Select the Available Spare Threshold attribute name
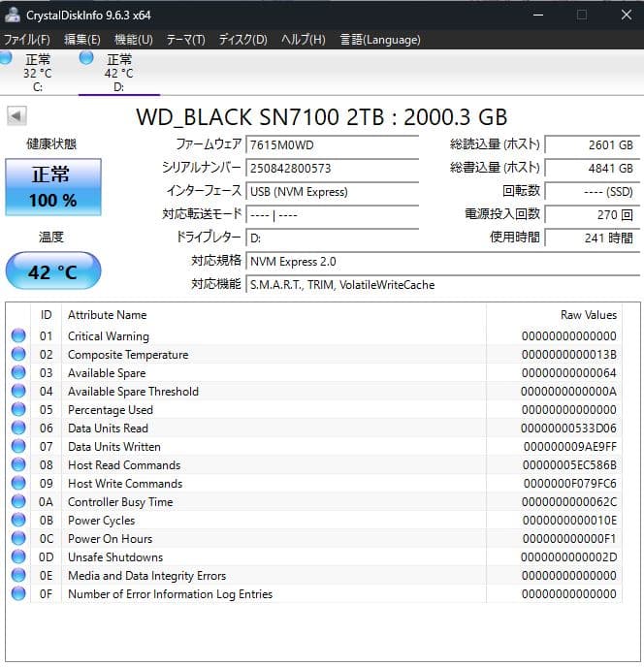This screenshot has width=644, height=667. pos(133,392)
